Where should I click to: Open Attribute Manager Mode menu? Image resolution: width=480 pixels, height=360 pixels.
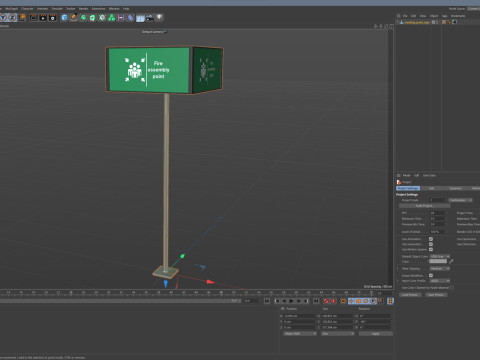(x=407, y=175)
